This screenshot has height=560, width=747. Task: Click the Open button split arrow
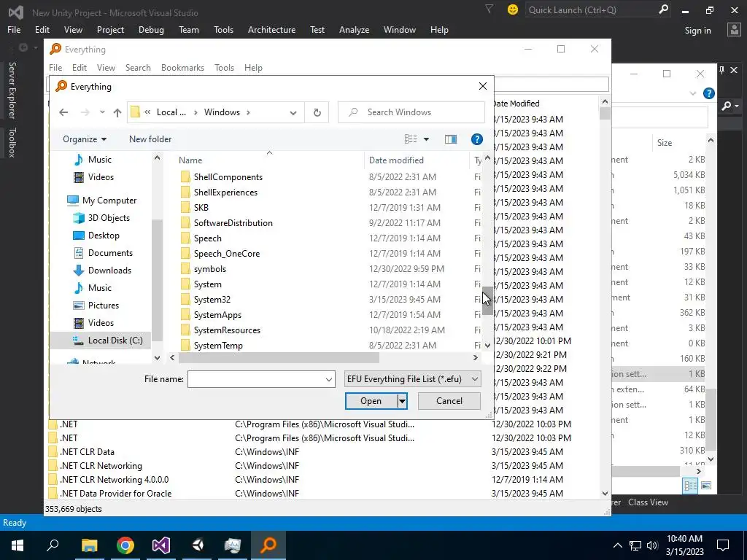402,401
